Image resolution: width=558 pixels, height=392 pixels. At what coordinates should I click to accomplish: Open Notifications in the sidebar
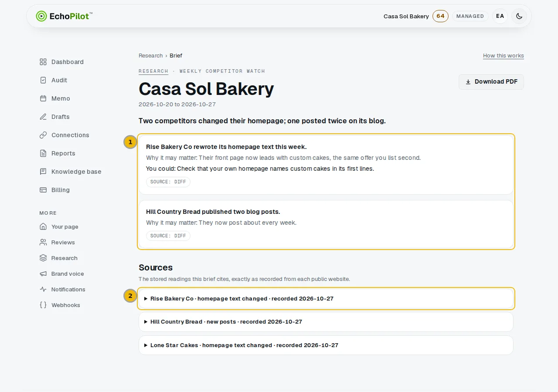click(68, 289)
